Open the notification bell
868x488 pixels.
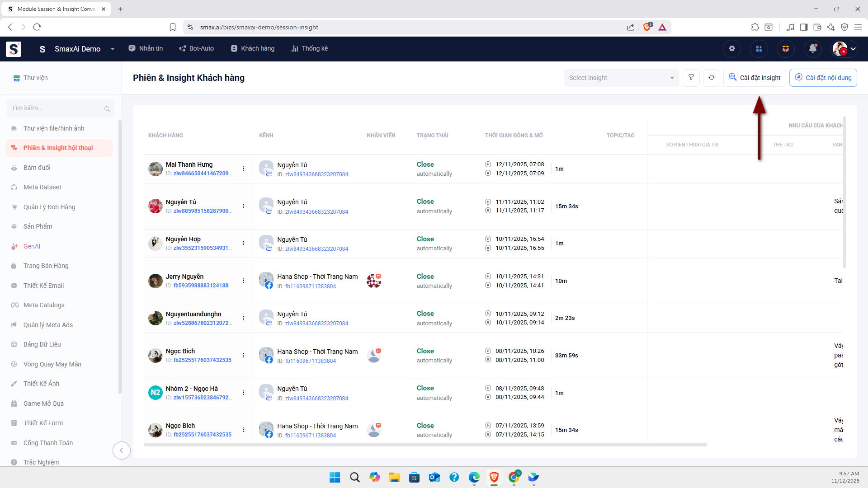point(813,49)
